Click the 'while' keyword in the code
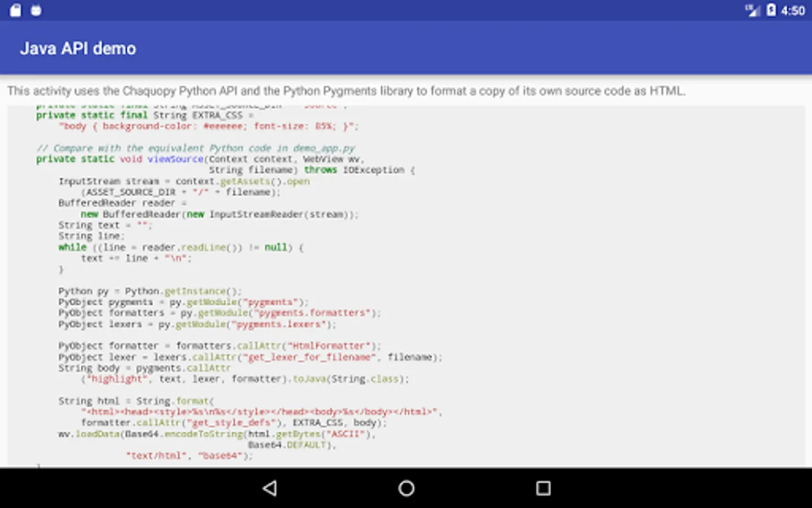The width and height of the screenshot is (812, 508). (x=72, y=247)
